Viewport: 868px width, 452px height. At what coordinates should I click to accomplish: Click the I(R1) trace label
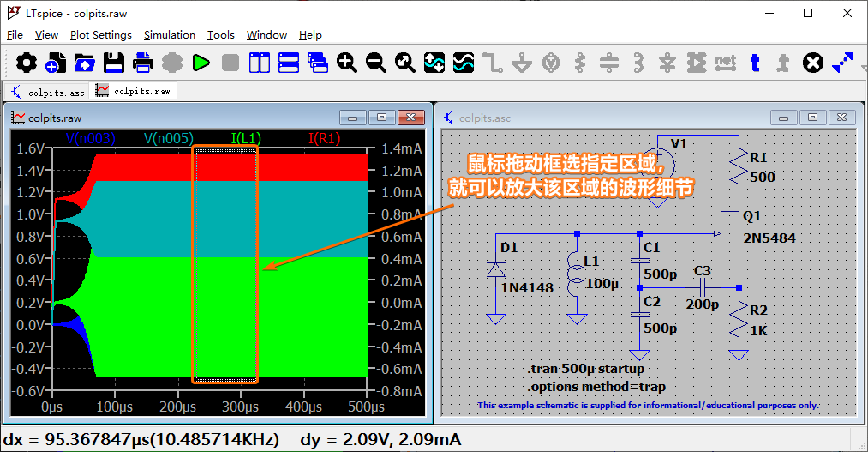pos(325,138)
